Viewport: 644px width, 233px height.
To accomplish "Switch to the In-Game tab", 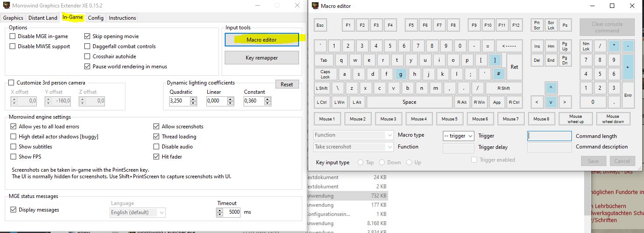I will coord(73,18).
